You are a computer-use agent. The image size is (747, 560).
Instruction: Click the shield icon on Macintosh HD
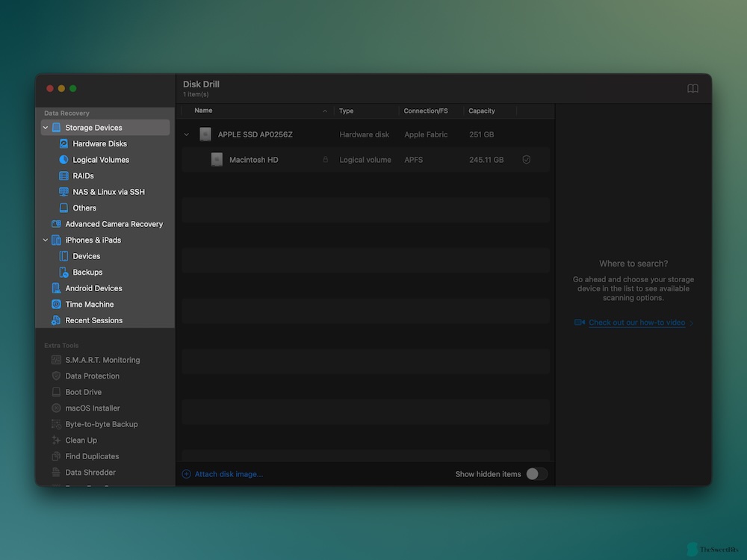527,160
